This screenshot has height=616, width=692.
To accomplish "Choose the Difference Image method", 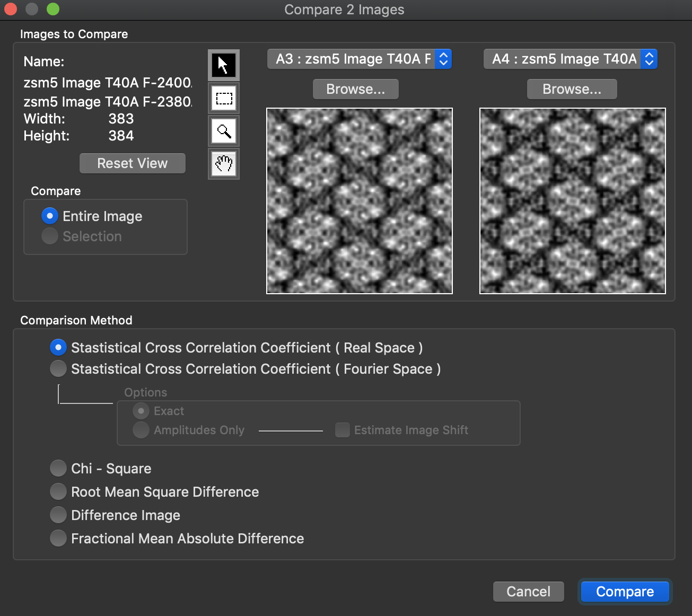I will pos(58,515).
